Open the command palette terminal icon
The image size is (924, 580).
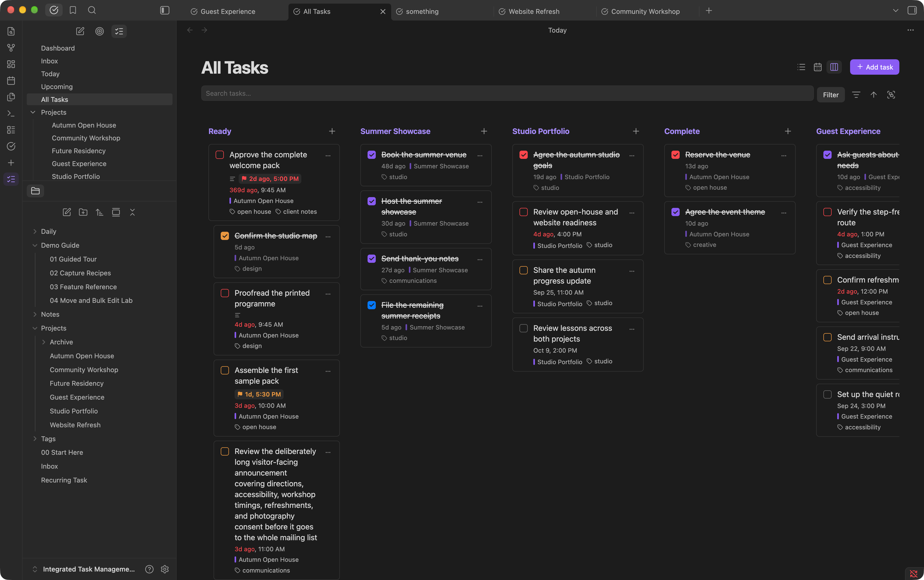coord(11,113)
